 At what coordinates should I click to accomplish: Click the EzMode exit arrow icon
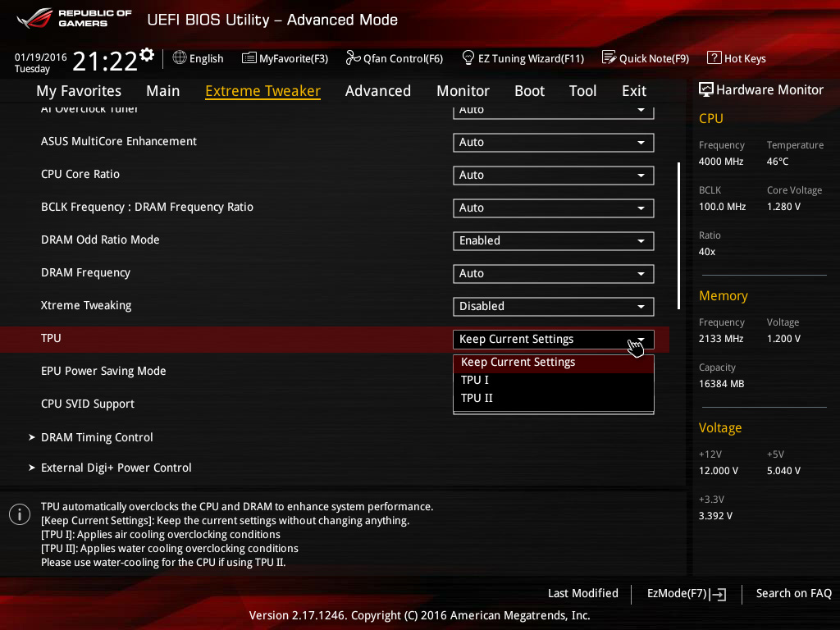(x=719, y=594)
